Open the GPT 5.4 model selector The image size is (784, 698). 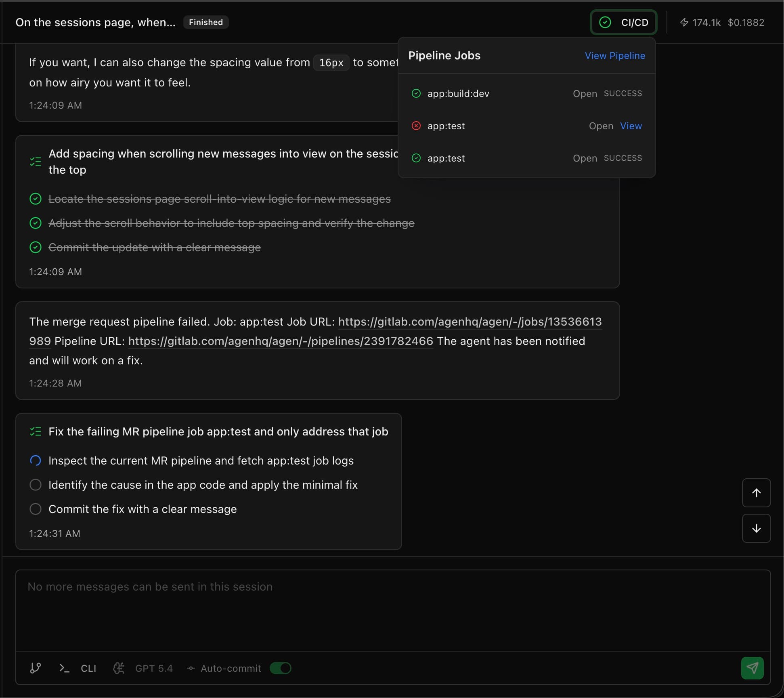[x=153, y=668]
